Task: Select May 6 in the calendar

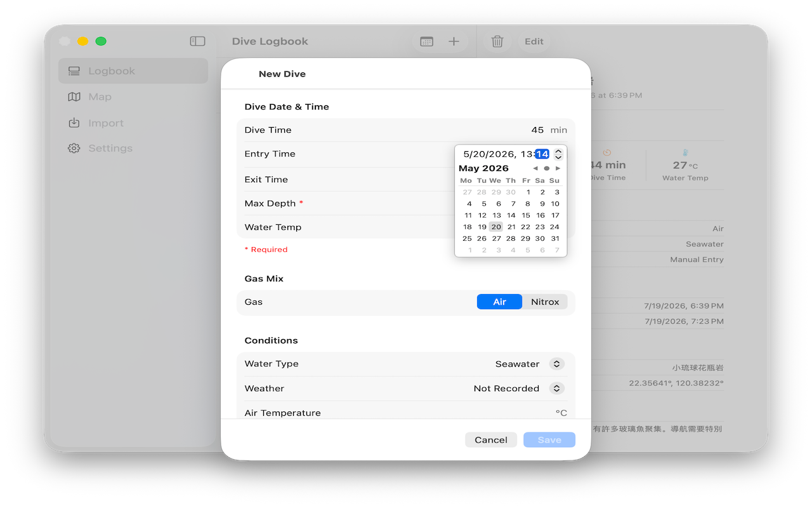Action: tap(499, 204)
